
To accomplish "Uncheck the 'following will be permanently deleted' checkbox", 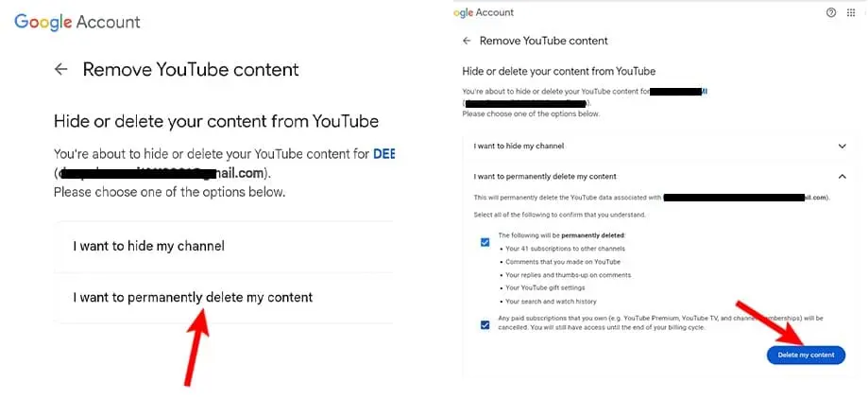I will (485, 242).
